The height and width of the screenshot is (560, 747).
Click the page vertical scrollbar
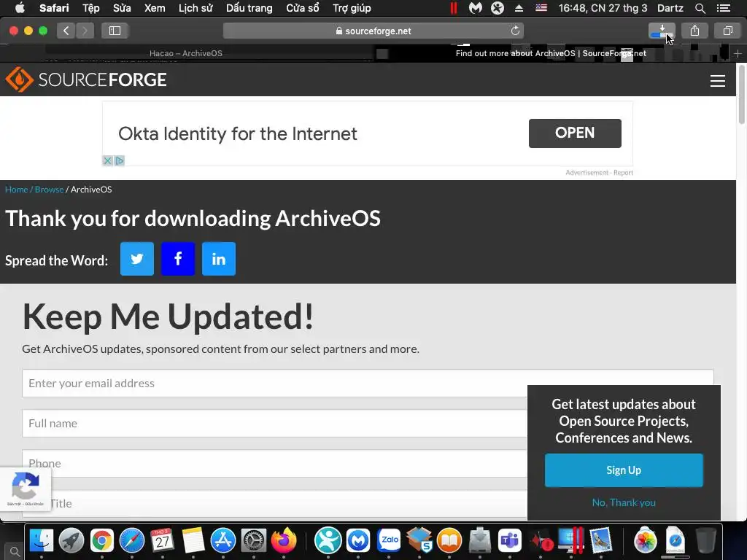tap(741, 96)
